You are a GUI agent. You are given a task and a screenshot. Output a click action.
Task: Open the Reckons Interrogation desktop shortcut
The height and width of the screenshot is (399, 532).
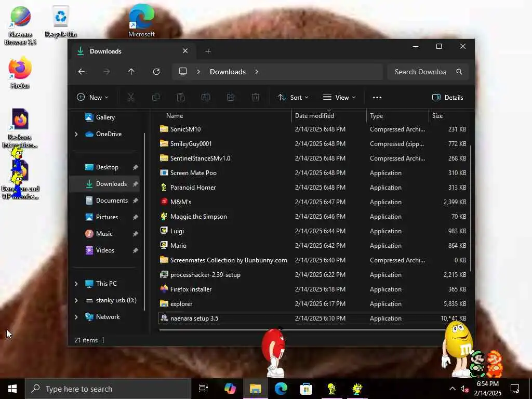click(20, 128)
